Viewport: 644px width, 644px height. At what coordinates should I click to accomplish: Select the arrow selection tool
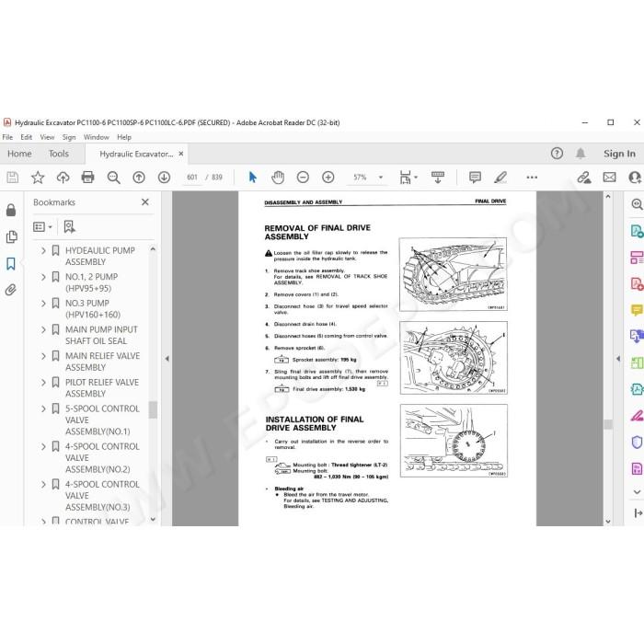pyautogui.click(x=253, y=178)
